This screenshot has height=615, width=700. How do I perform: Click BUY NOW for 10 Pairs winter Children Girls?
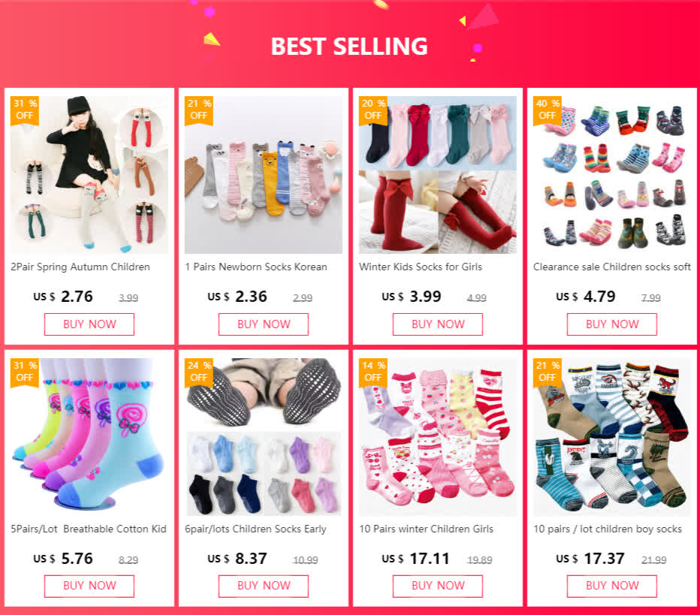(x=437, y=586)
